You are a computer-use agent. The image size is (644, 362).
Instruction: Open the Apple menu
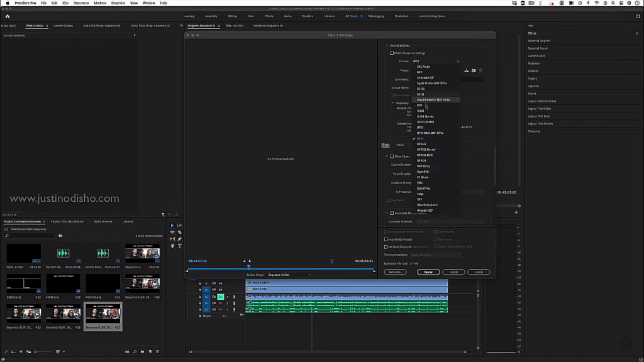click(x=8, y=3)
